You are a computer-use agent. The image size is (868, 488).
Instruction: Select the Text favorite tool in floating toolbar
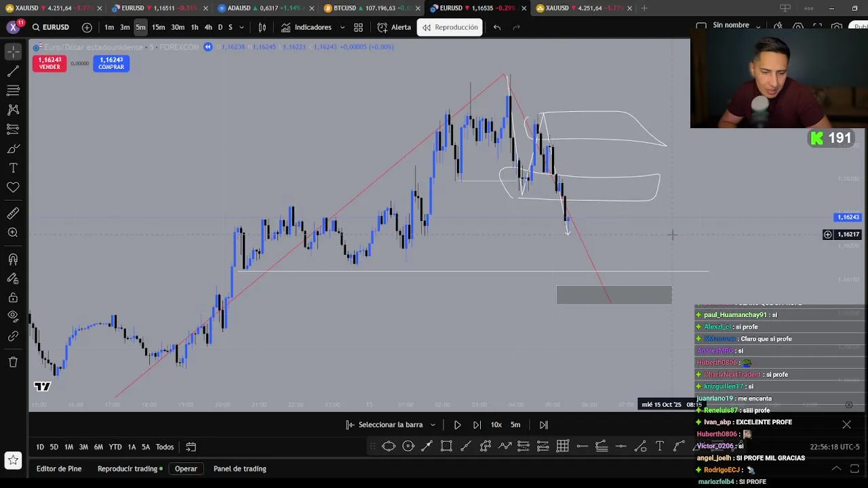[660, 446]
